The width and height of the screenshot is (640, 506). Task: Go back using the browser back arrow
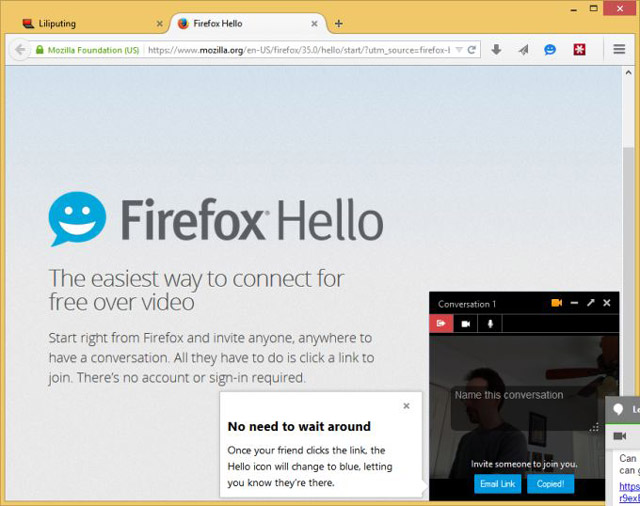pos(19,50)
